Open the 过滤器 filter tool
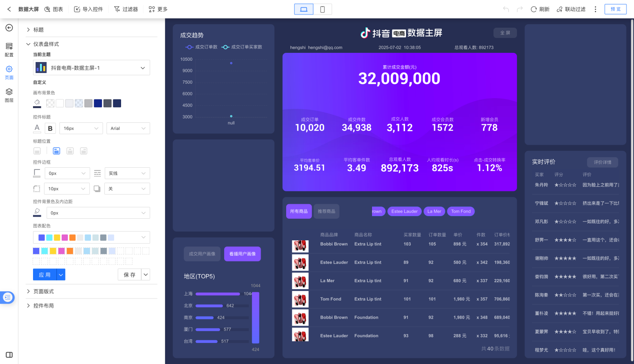Image resolution: width=634 pixels, height=364 pixels. [x=117, y=9]
